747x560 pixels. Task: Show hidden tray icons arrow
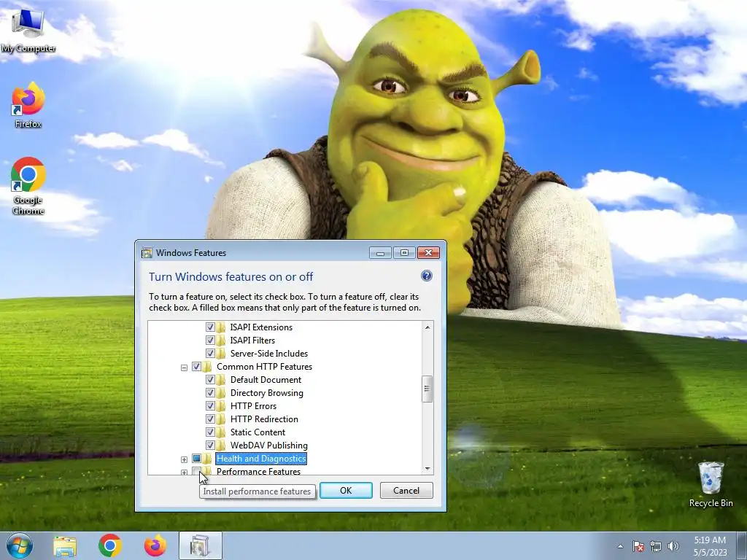pyautogui.click(x=620, y=546)
